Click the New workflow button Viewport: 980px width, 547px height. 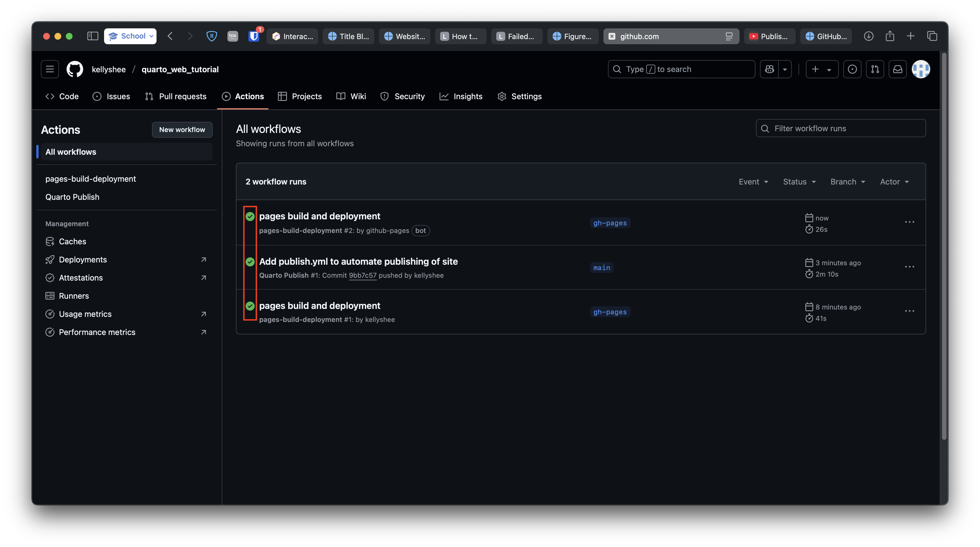pyautogui.click(x=182, y=130)
